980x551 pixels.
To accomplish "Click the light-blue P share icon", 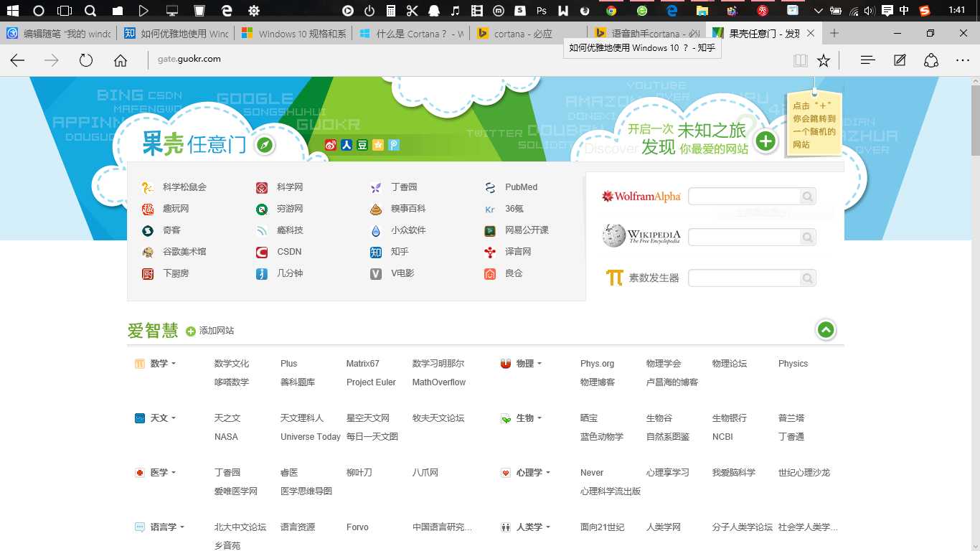I will click(393, 145).
